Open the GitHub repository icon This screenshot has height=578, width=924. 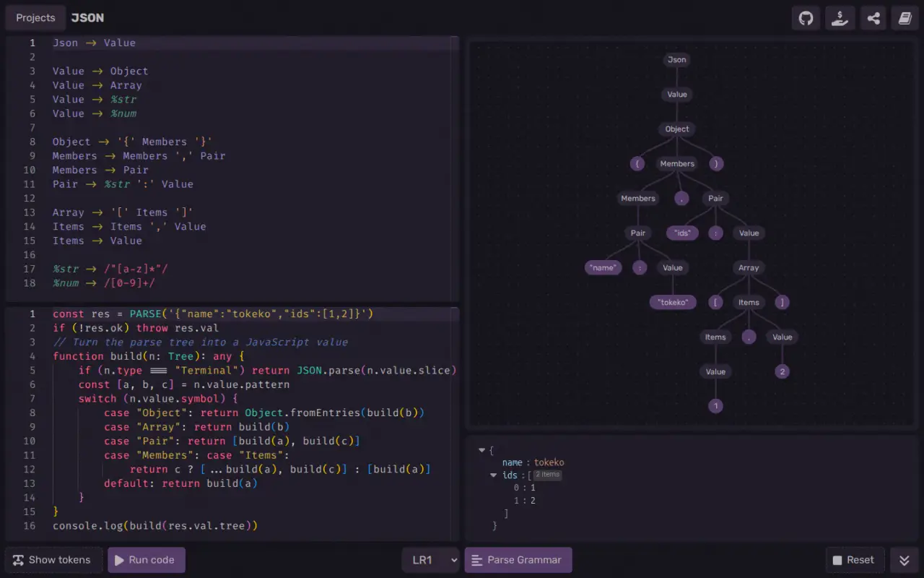tap(806, 18)
